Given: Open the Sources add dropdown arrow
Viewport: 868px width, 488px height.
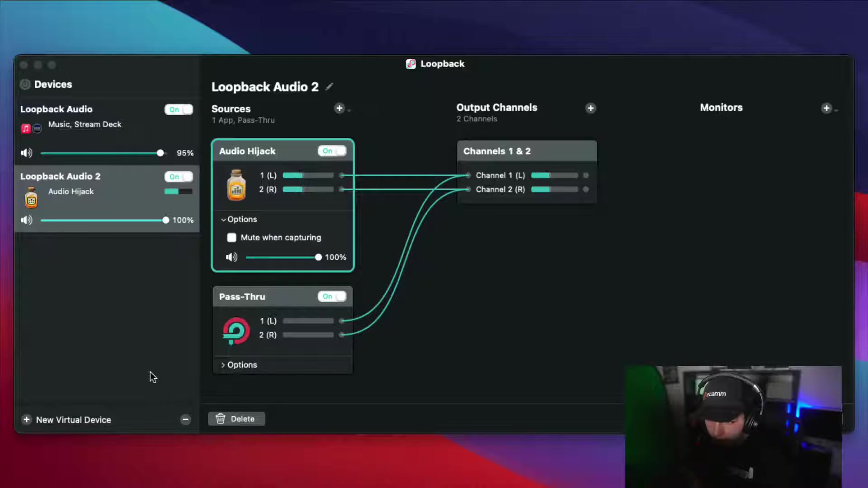Looking at the screenshot, I should pos(349,110).
